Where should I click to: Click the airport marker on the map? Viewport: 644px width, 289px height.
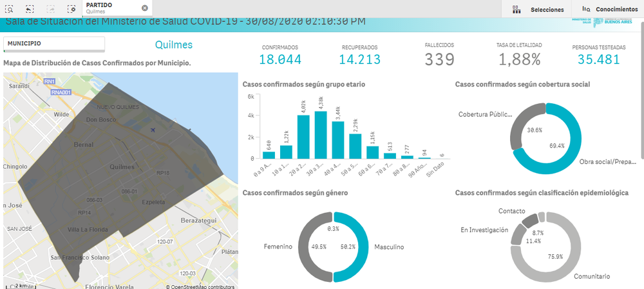tap(152, 130)
